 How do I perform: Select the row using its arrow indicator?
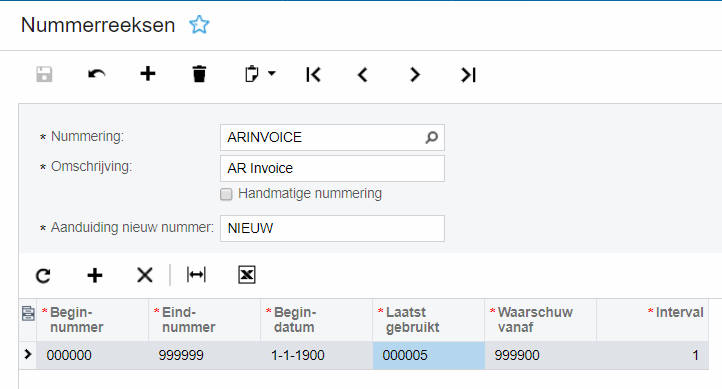point(28,354)
